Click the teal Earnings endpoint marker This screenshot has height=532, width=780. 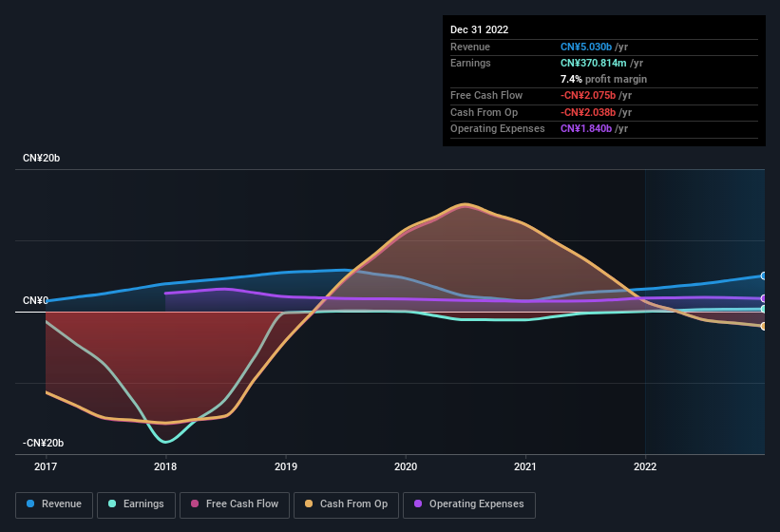pos(763,309)
